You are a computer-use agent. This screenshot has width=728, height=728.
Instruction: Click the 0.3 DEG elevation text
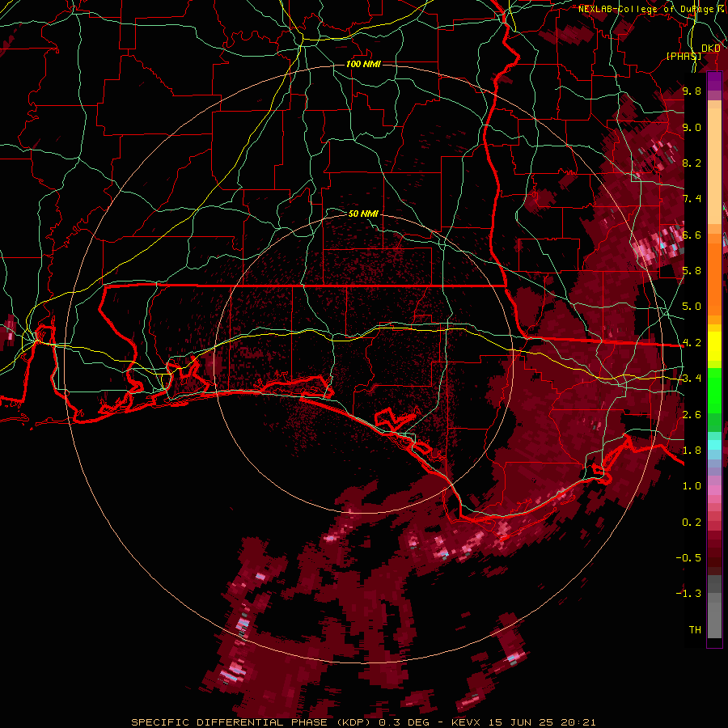[404, 722]
